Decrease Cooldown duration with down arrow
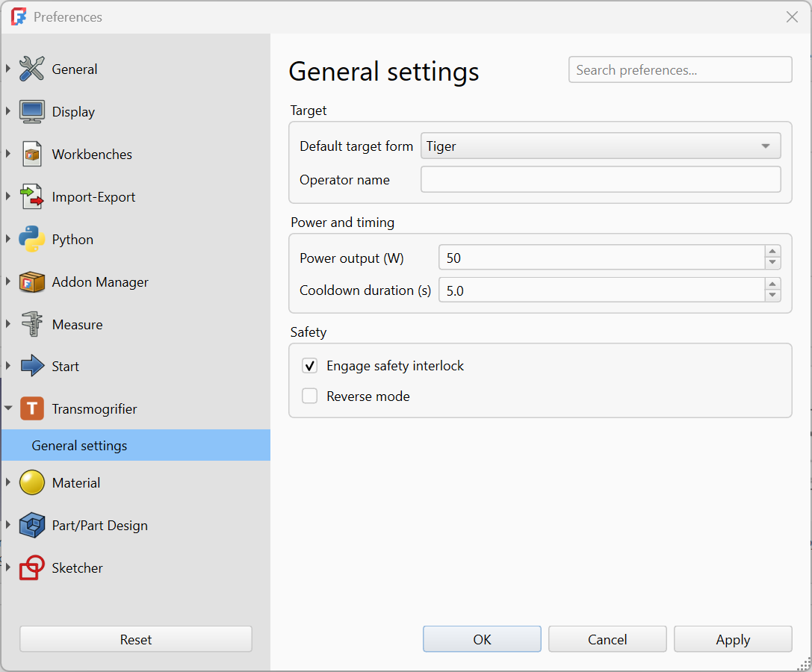This screenshot has height=672, width=812. (x=772, y=295)
